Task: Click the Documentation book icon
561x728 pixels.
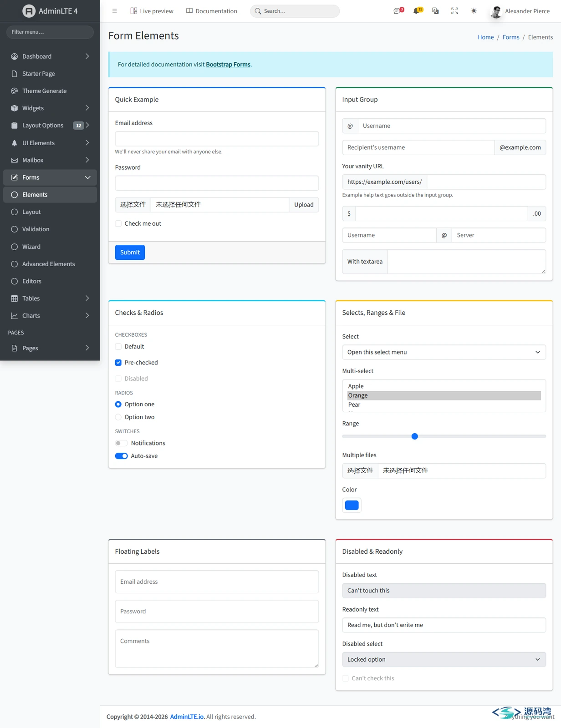Action: [189, 11]
